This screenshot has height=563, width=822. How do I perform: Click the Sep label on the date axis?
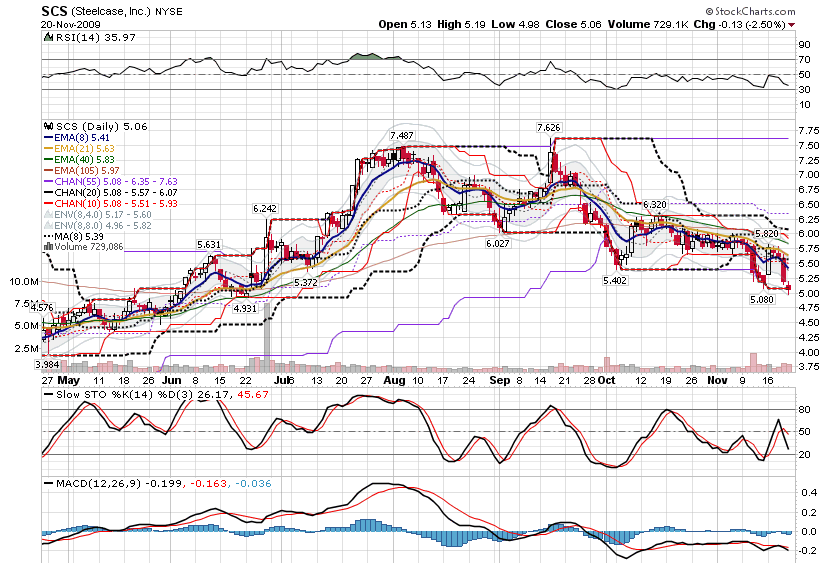(500, 381)
